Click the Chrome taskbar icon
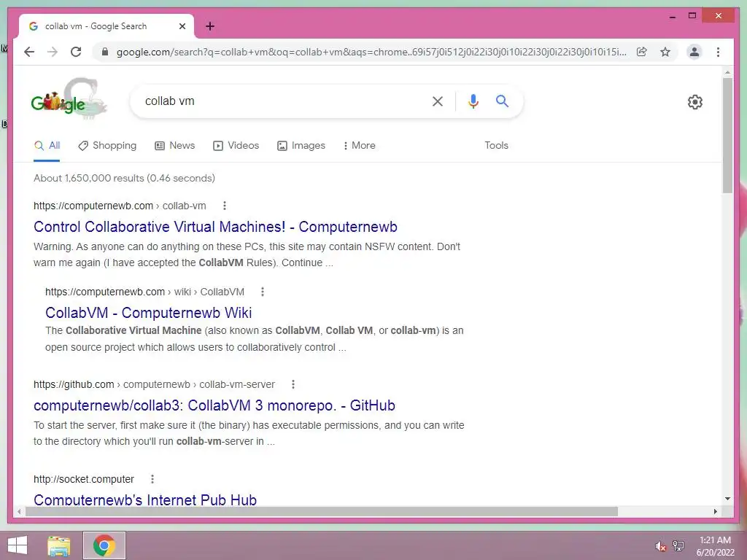Viewport: 747px width, 560px height. 104,545
